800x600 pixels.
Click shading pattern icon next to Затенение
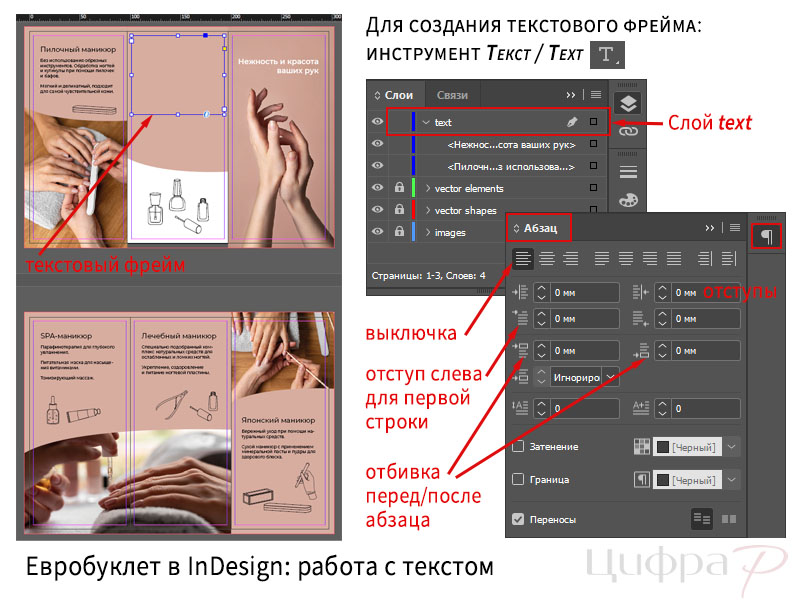pyautogui.click(x=642, y=446)
